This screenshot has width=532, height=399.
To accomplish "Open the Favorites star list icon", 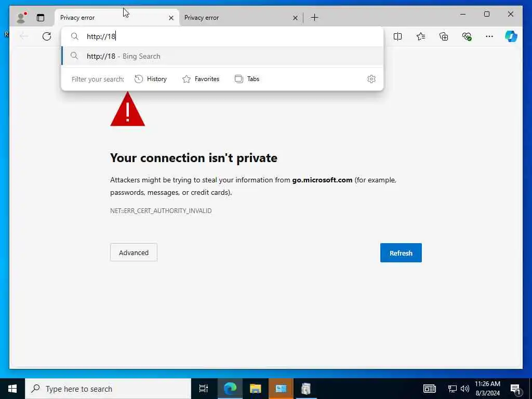I will (x=421, y=36).
